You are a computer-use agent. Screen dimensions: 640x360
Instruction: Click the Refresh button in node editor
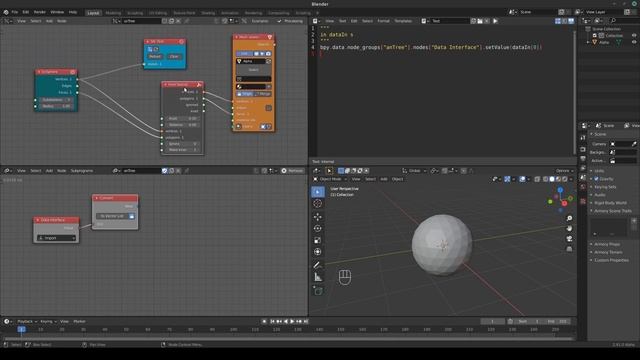292,171
